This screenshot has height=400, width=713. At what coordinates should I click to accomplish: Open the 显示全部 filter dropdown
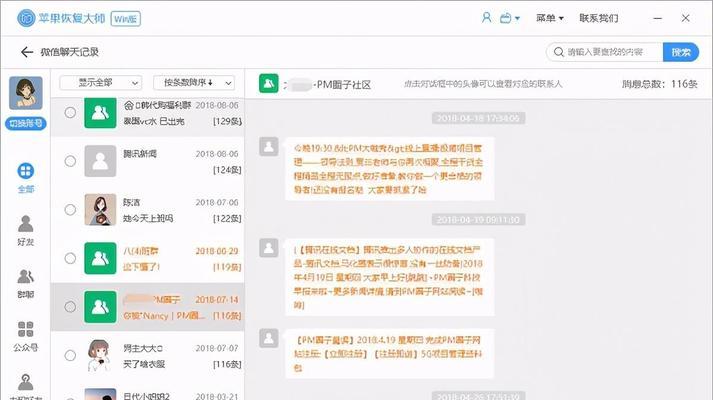pos(100,83)
